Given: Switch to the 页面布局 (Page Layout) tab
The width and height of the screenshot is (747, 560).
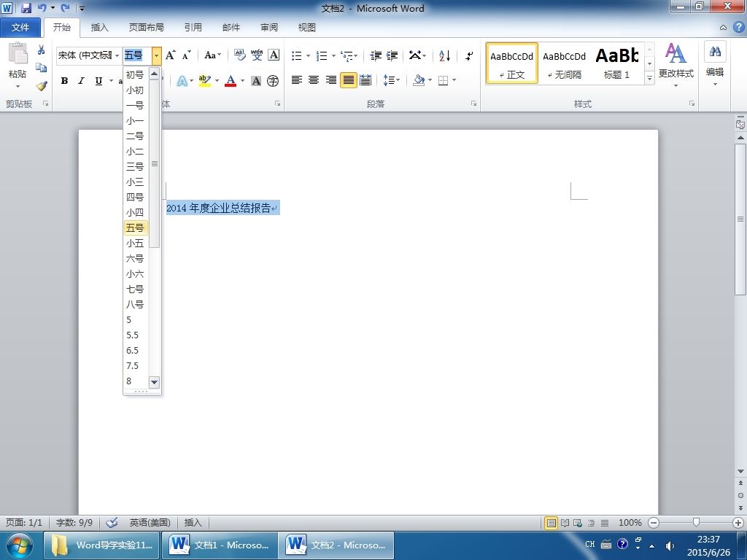Looking at the screenshot, I should pyautogui.click(x=146, y=28).
